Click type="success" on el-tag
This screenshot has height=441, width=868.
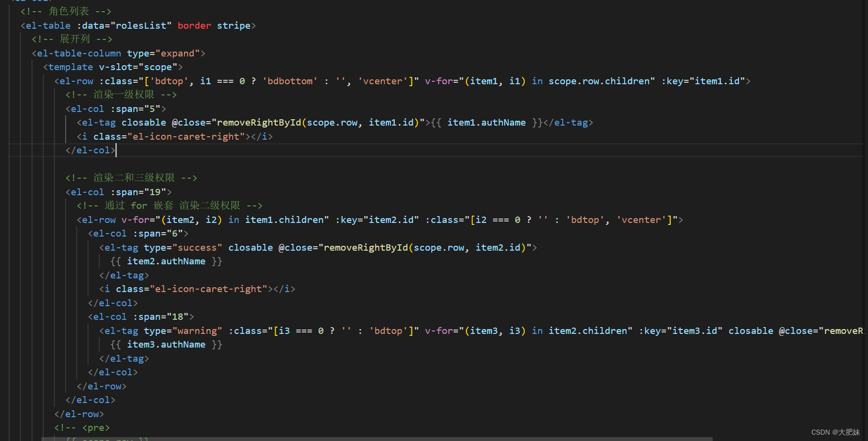183,247
